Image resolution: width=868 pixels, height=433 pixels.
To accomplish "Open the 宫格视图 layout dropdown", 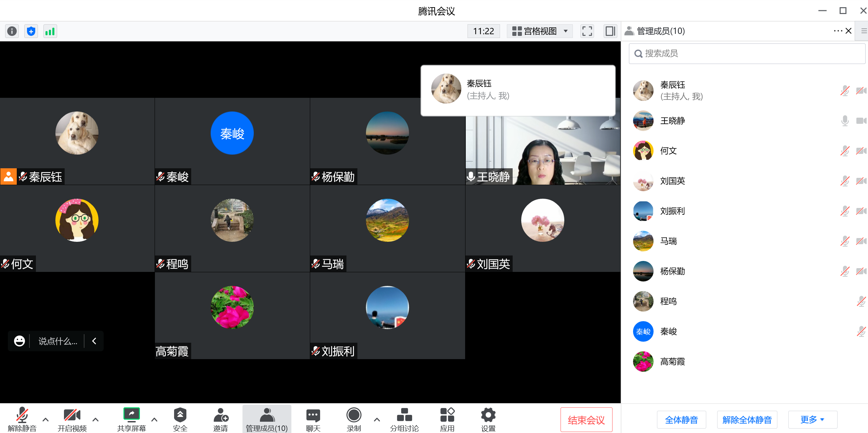I will coord(540,31).
